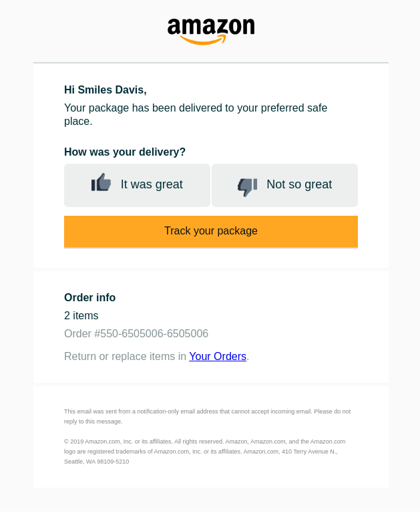Viewport: 420px width, 513px height.
Task: Click the thumbs-up icon
Action: point(101,182)
